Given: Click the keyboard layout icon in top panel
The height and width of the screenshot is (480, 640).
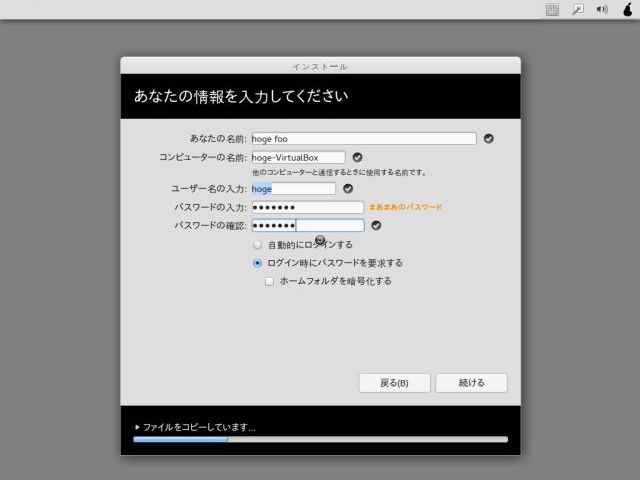Looking at the screenshot, I should click(551, 9).
